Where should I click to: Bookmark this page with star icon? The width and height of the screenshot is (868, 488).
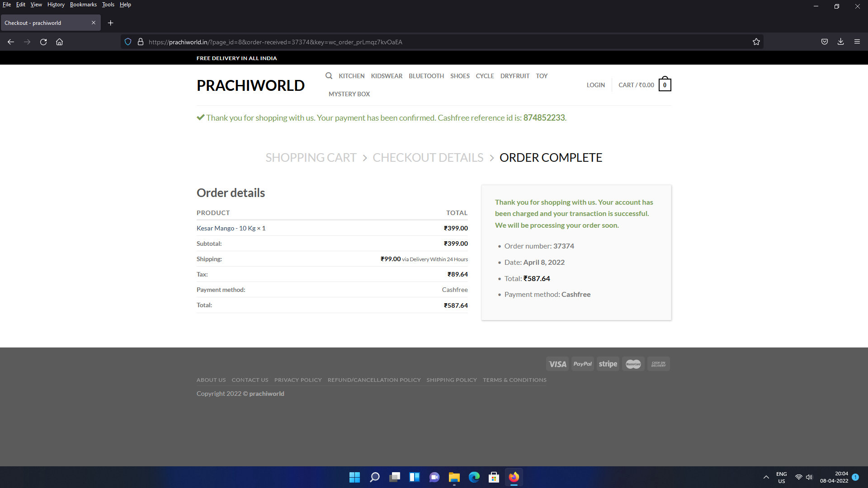[756, 42]
